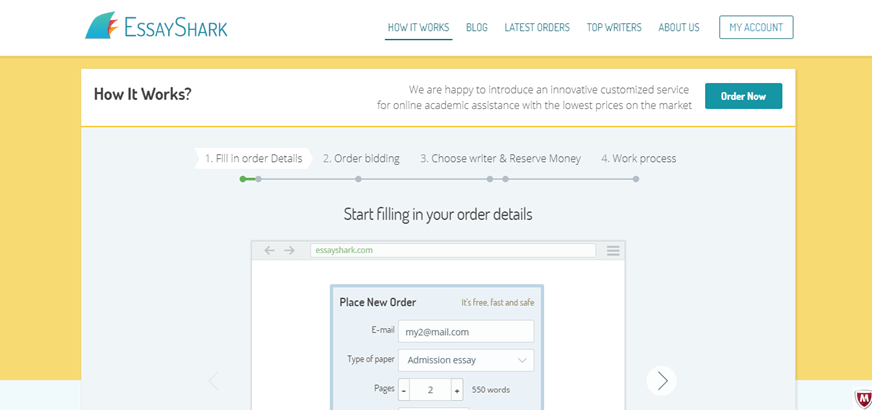Go to next slide with right chevron
The image size is (872, 410).
[x=662, y=381]
